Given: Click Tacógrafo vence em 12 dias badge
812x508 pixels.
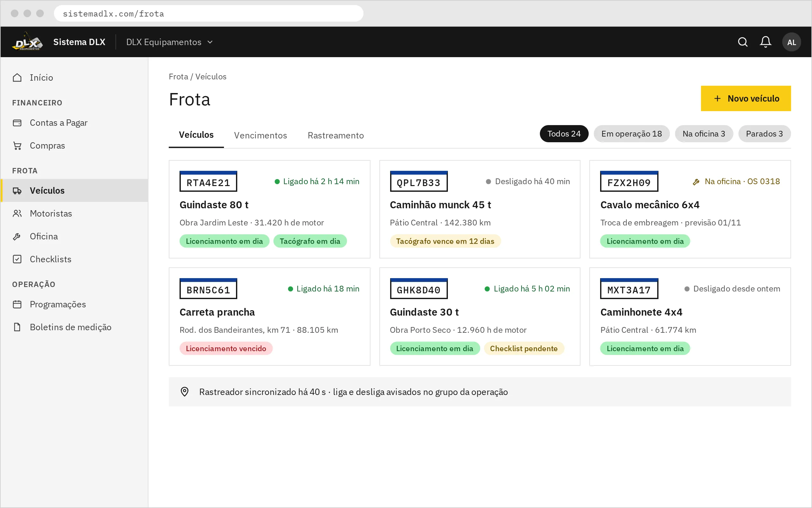Looking at the screenshot, I should pyautogui.click(x=445, y=241).
